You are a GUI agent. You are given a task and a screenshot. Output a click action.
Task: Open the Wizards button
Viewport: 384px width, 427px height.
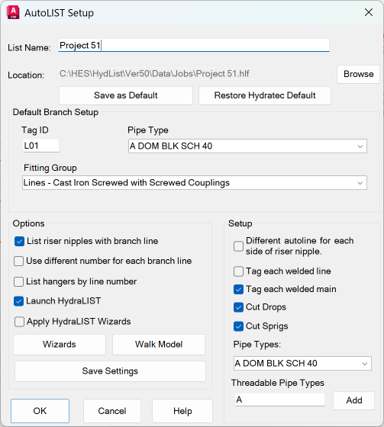click(x=59, y=344)
